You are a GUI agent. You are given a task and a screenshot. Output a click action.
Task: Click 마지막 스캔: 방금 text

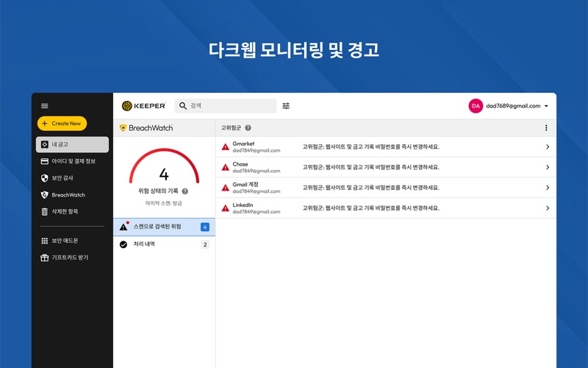click(164, 203)
